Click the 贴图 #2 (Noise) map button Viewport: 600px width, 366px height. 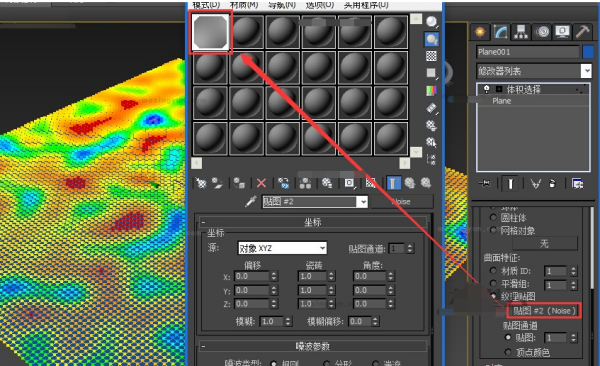coord(544,311)
